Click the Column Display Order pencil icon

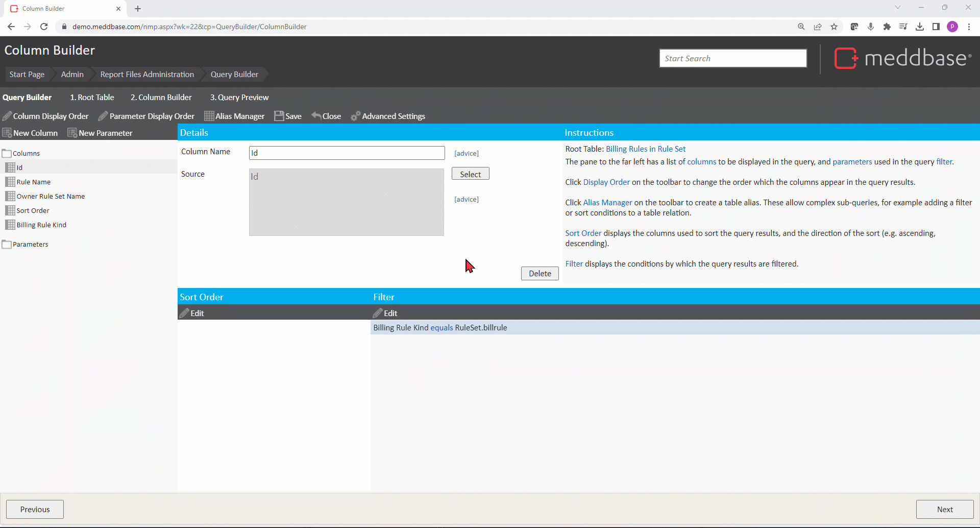(x=7, y=116)
